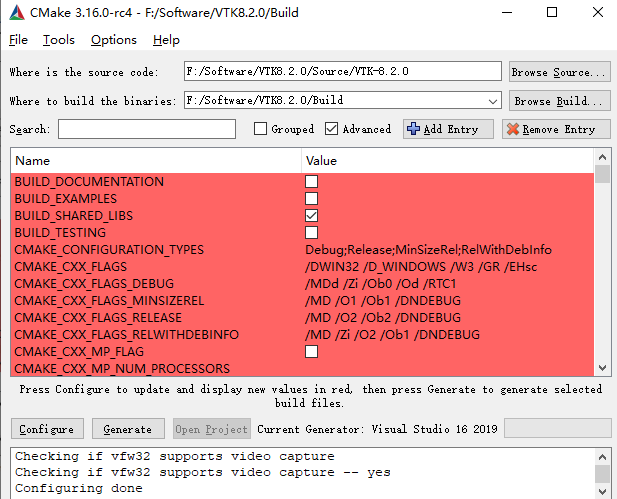Maximize the CMake window
Image resolution: width=617 pixels, height=499 pixels.
552,13
